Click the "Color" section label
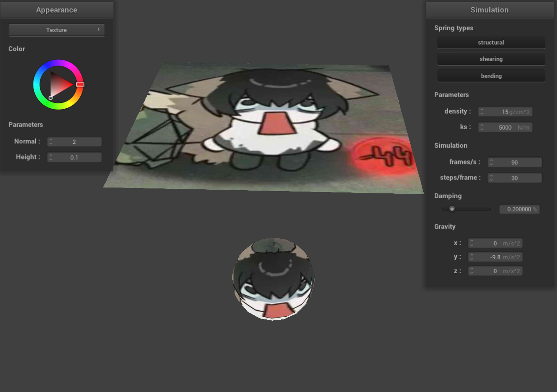557x392 pixels. 17,49
